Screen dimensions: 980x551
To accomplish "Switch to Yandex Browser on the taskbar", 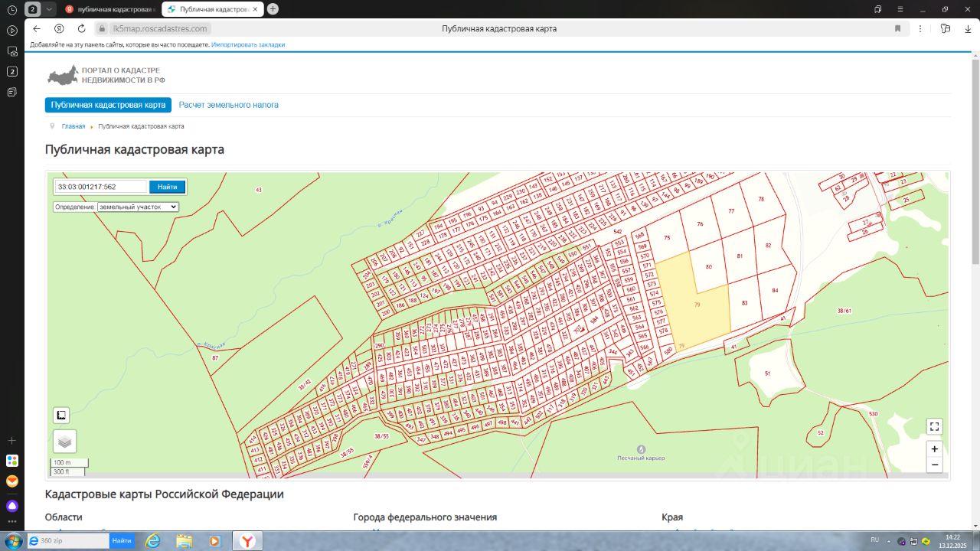I will 248,540.
